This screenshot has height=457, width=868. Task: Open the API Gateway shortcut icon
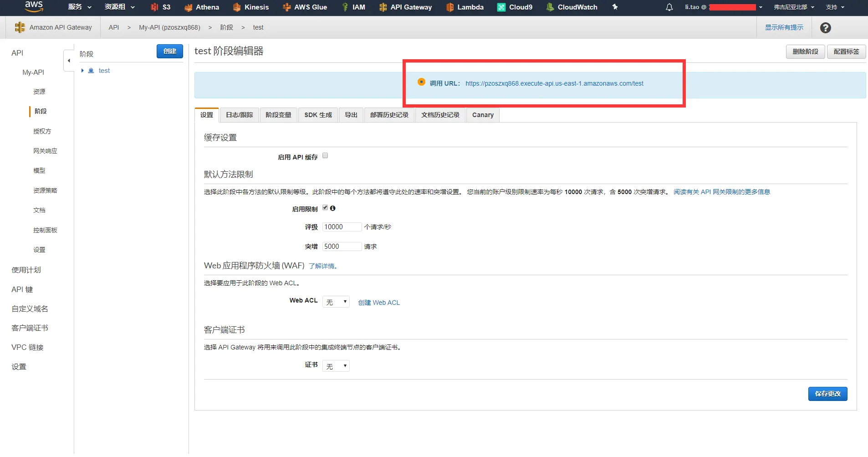383,7
